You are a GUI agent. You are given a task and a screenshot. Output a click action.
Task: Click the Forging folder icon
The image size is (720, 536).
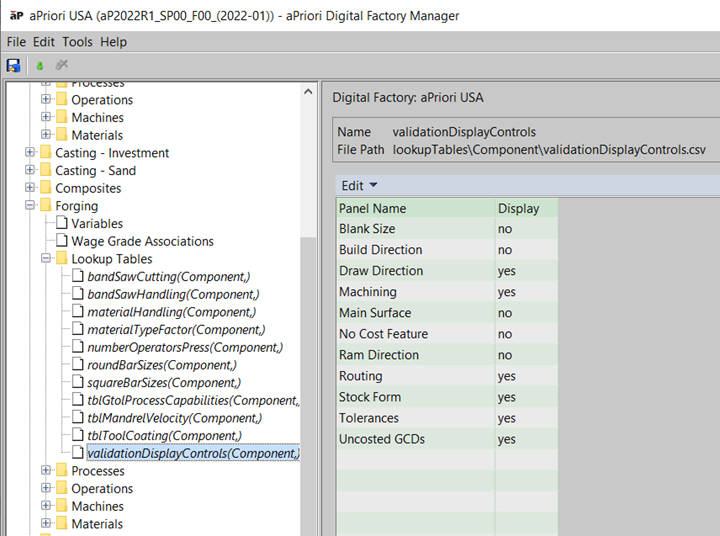click(x=45, y=205)
